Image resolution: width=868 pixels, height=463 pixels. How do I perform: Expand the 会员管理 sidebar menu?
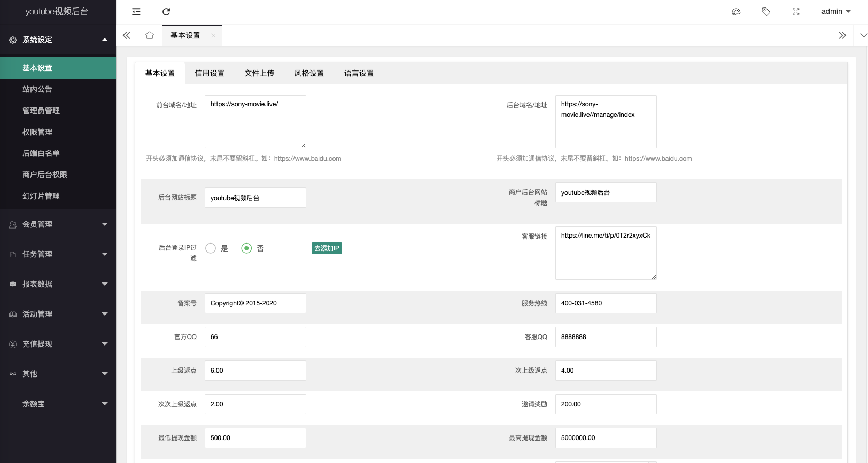point(58,224)
